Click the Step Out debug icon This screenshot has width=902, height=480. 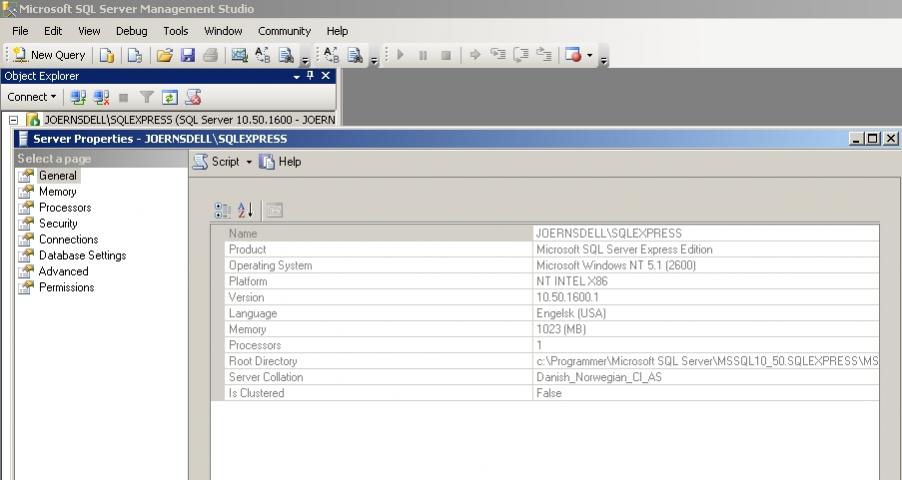pos(544,55)
